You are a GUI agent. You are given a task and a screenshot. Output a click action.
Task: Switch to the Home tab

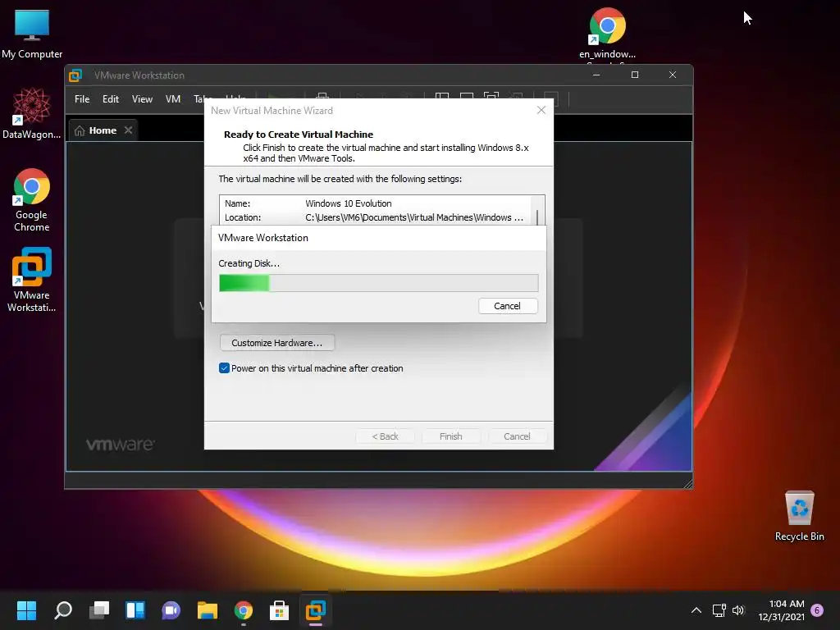tap(103, 130)
